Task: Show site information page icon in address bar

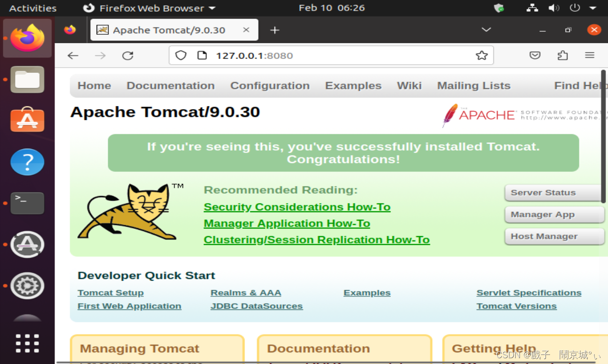Action: click(x=202, y=56)
